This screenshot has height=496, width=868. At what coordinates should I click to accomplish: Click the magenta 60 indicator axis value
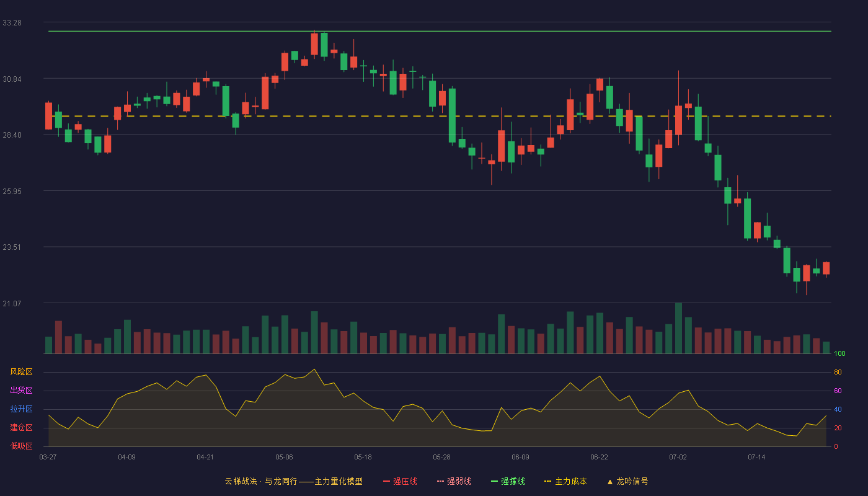[x=838, y=391]
